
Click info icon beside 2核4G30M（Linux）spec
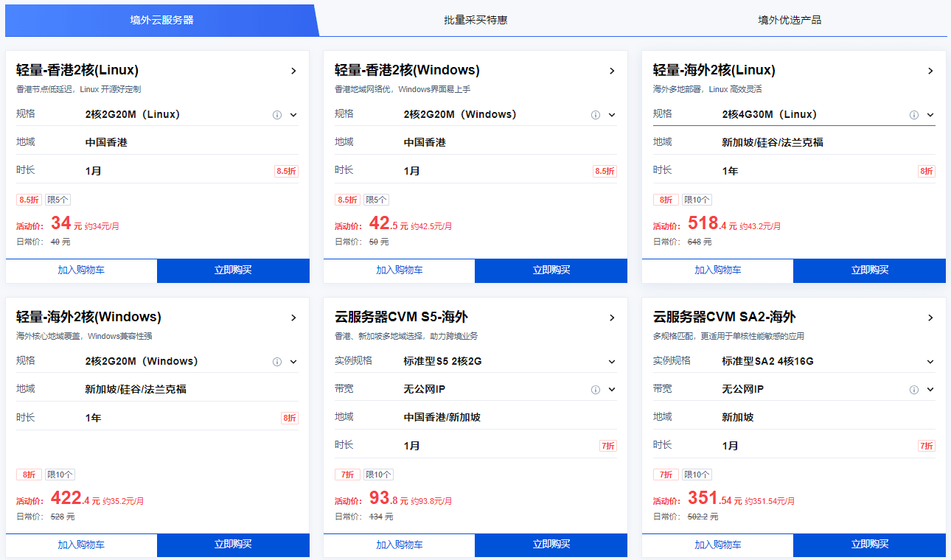(x=914, y=115)
